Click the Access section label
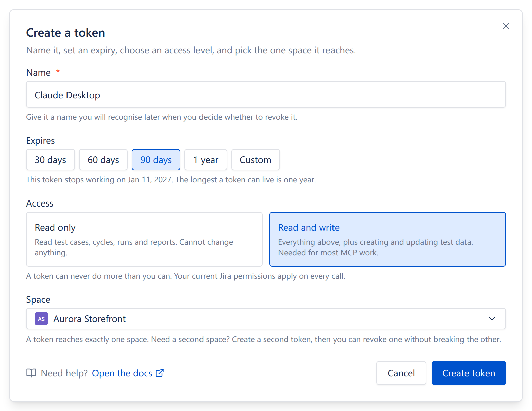Screen dimensions: 532x411 tap(40, 203)
